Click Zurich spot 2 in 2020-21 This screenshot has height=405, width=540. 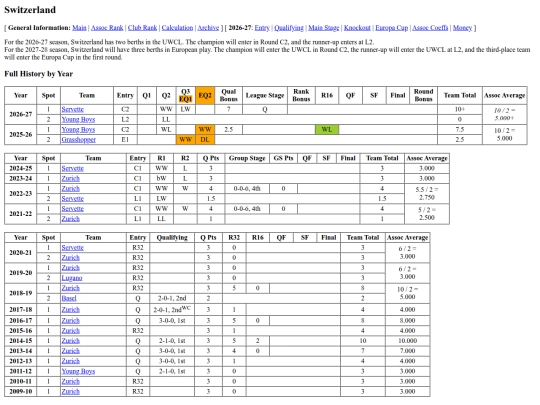tap(71, 258)
